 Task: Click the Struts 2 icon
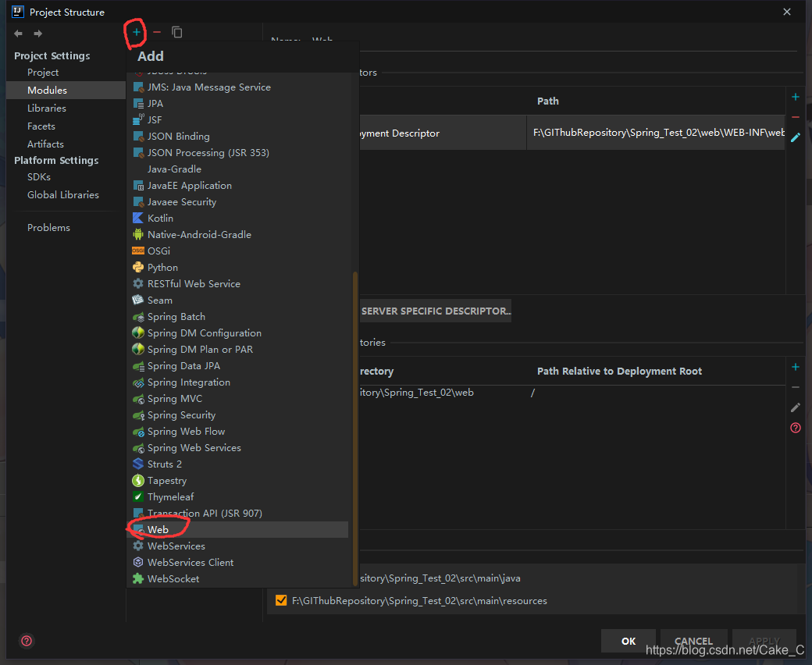coord(137,464)
